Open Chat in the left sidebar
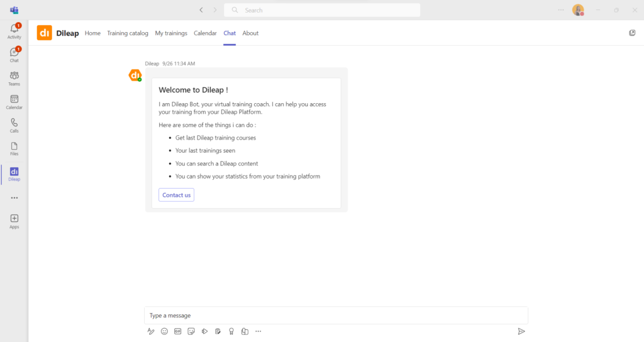This screenshot has width=644, height=342. [14, 55]
